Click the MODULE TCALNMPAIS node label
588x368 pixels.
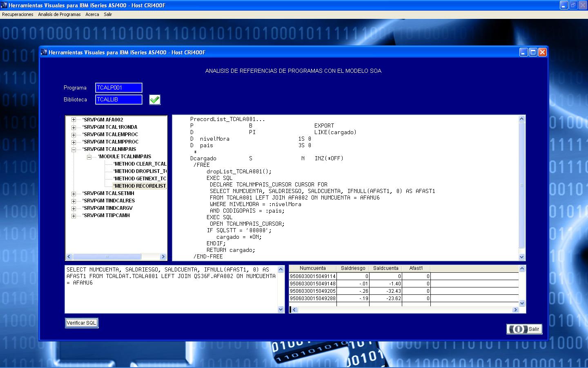click(125, 156)
